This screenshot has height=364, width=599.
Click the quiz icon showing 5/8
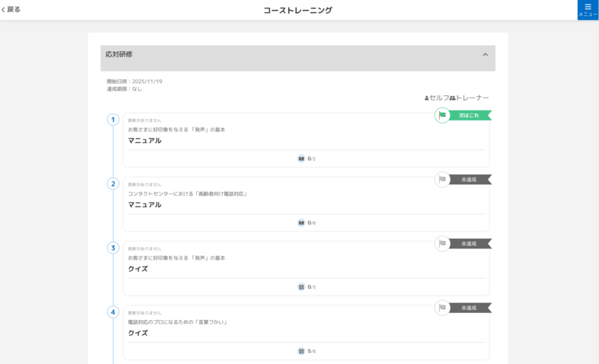(301, 351)
